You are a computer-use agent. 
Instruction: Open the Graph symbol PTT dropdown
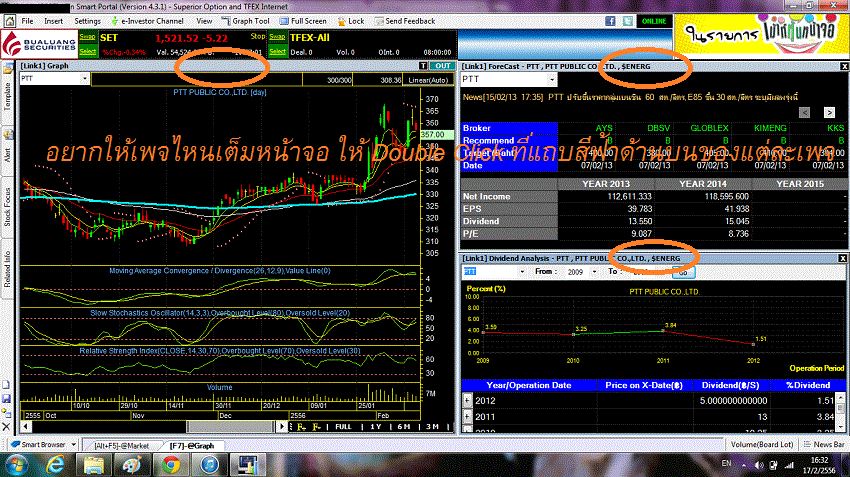(x=84, y=79)
